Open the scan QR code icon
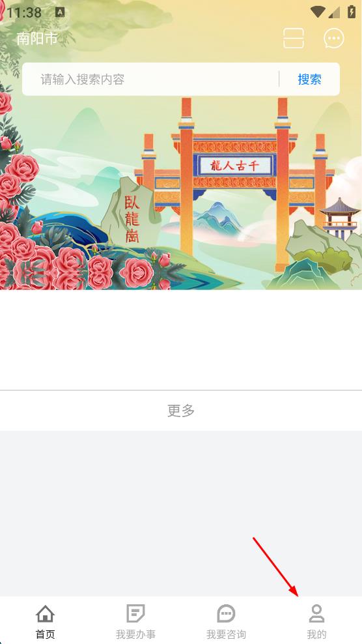The image size is (362, 644). (x=294, y=38)
